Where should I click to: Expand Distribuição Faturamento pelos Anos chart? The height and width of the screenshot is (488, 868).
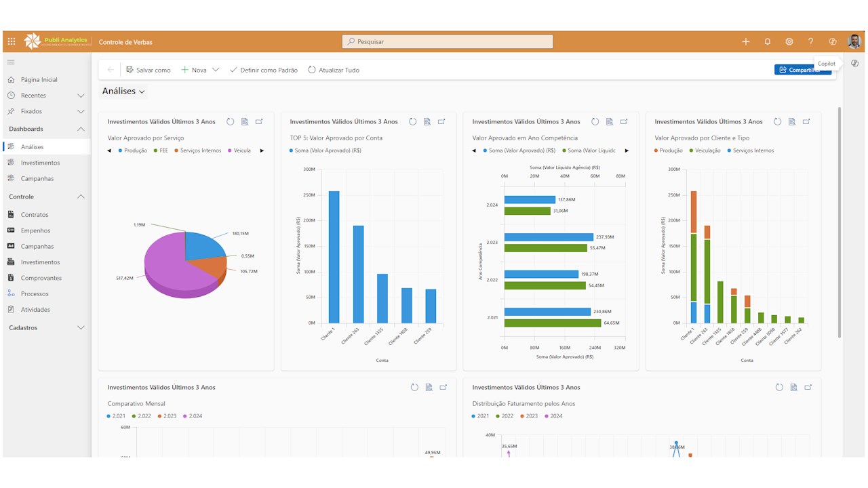(808, 388)
